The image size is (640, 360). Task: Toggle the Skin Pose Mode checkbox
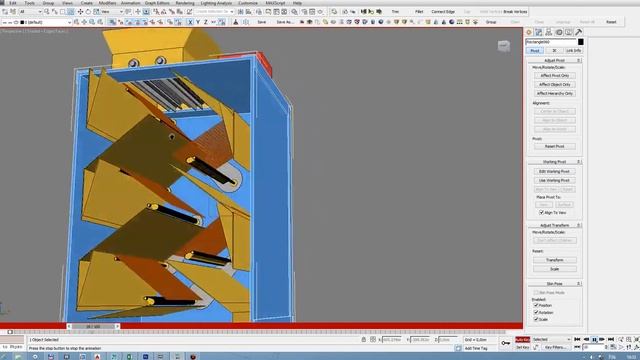click(536, 293)
